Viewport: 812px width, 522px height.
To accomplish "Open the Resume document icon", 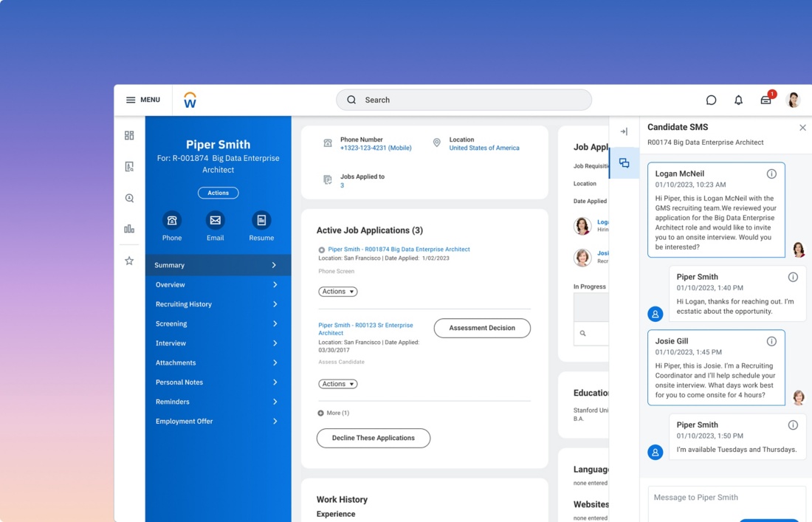I will coord(261,220).
